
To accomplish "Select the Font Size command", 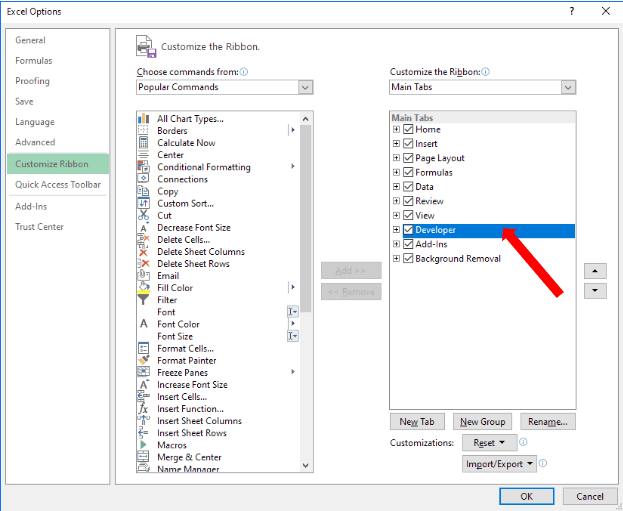I will [219, 336].
